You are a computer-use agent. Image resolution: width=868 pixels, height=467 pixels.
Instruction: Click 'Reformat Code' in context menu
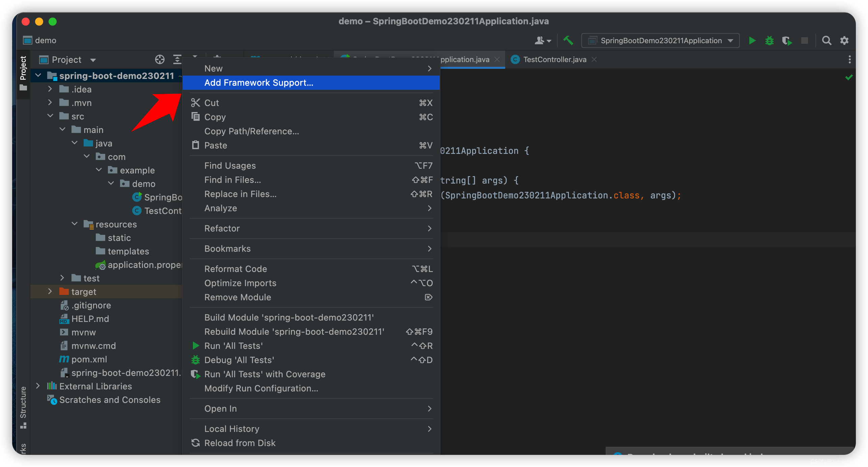[235, 269]
